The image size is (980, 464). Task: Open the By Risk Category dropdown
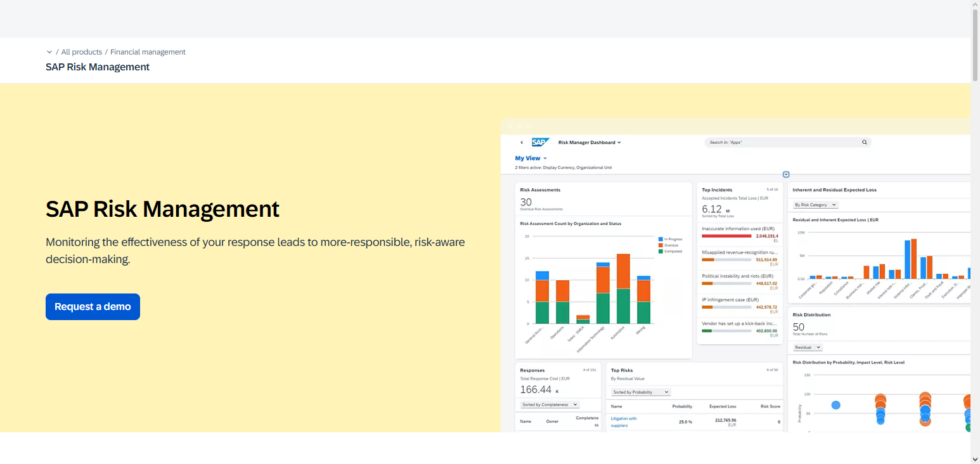point(814,204)
